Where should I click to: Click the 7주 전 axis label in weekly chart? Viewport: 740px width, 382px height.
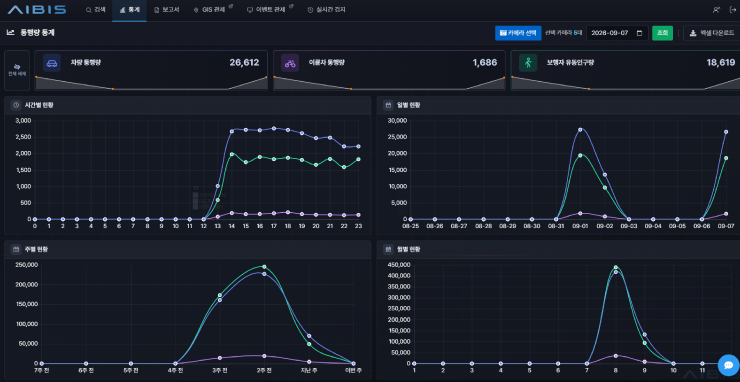42,371
